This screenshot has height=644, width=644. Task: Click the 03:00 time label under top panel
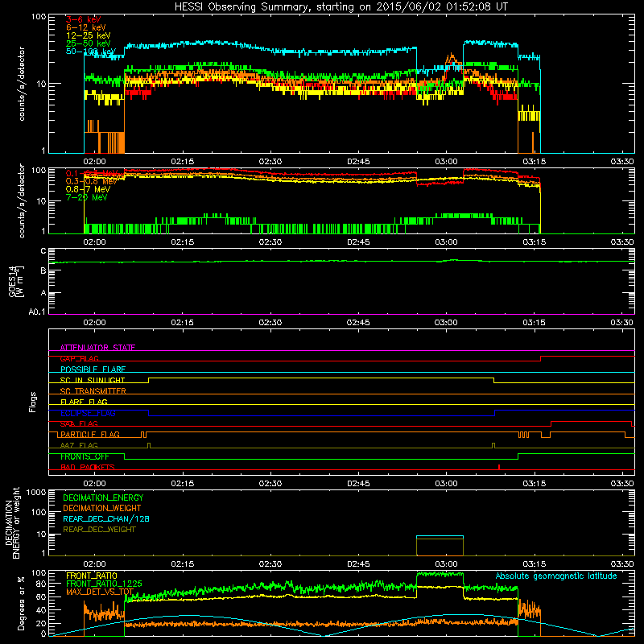[x=446, y=162]
